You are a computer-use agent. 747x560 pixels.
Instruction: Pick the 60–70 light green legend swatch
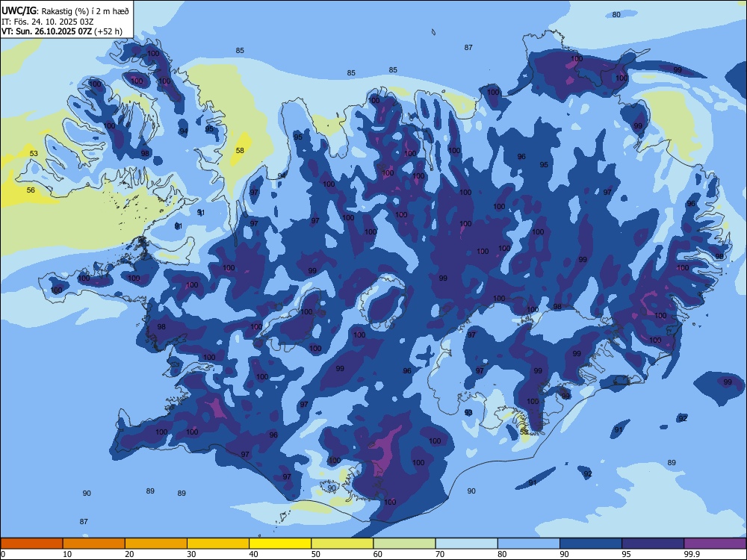point(404,544)
